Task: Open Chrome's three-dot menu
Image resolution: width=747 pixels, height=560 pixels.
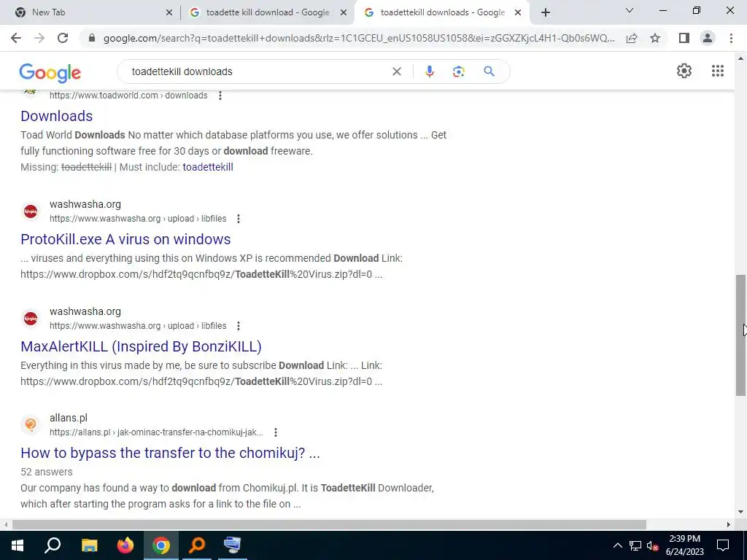Action: coord(731,38)
